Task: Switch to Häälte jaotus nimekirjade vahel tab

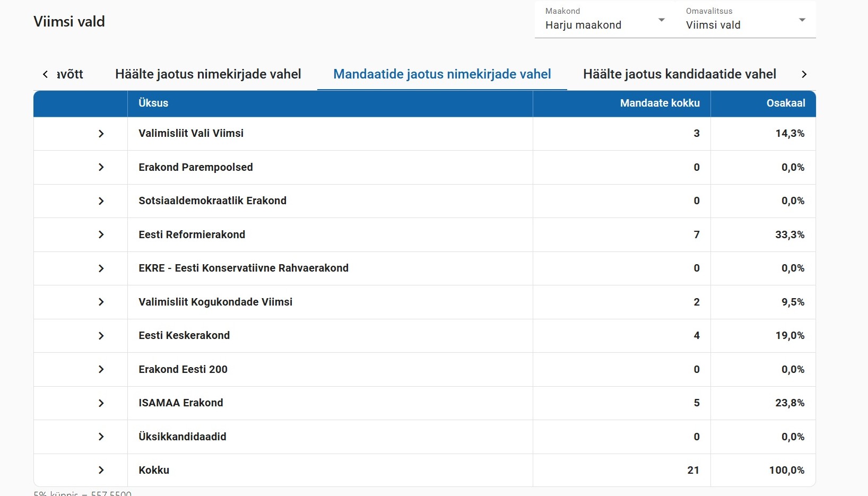Action: (x=208, y=74)
